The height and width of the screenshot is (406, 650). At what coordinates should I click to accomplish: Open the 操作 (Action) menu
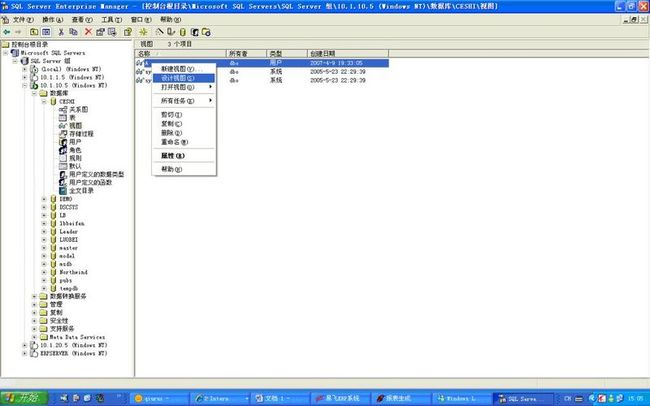pyautogui.click(x=52, y=19)
